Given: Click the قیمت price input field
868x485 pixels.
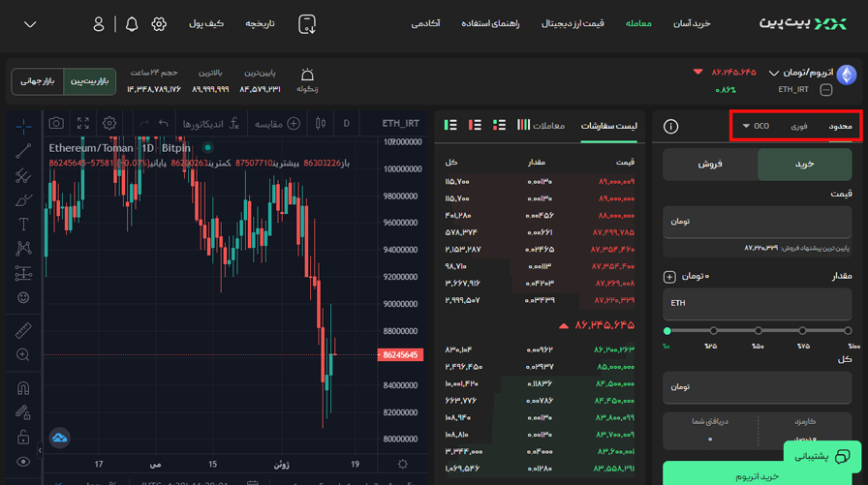Looking at the screenshot, I should 758,222.
